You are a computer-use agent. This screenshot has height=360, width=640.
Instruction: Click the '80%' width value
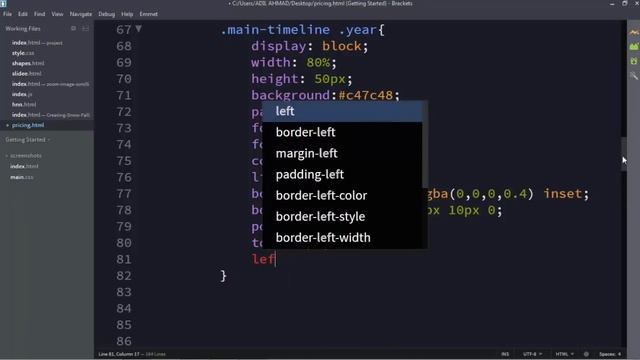coord(318,62)
